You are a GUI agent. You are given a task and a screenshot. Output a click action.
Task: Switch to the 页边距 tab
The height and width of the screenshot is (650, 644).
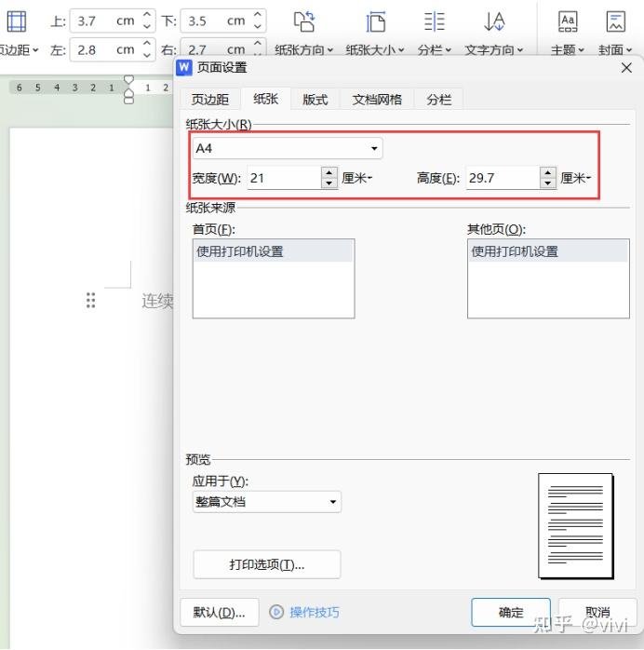[210, 100]
